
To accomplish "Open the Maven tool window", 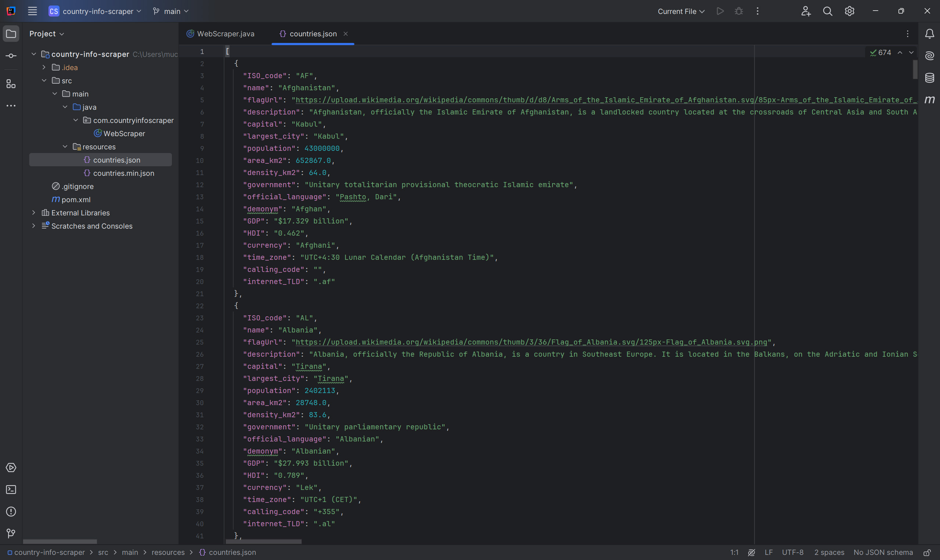I will (x=929, y=99).
